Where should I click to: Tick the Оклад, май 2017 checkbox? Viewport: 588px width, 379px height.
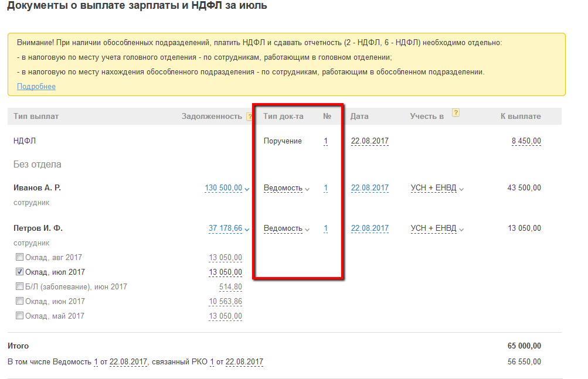click(x=19, y=315)
